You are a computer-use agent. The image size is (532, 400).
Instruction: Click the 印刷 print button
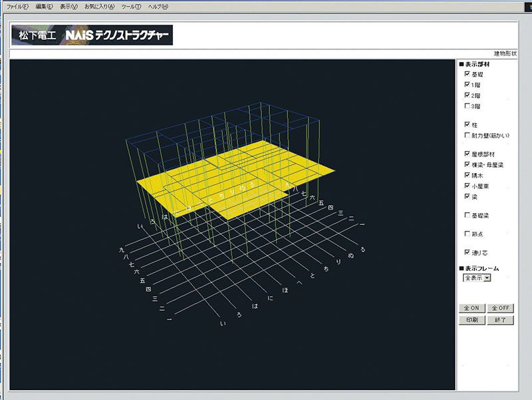(x=471, y=319)
